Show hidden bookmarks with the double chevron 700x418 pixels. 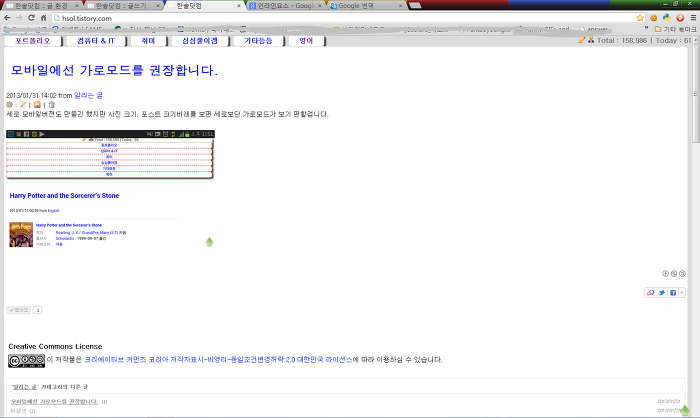(646, 29)
